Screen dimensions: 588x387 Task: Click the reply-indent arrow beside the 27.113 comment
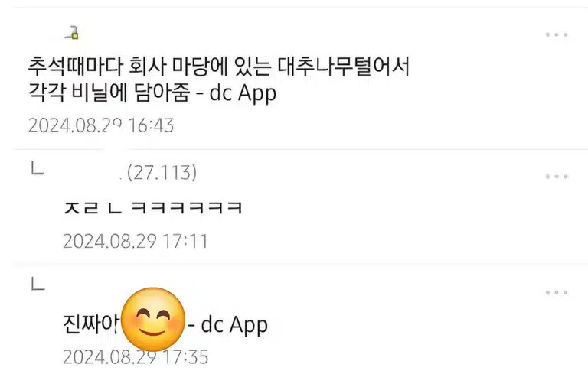point(38,167)
